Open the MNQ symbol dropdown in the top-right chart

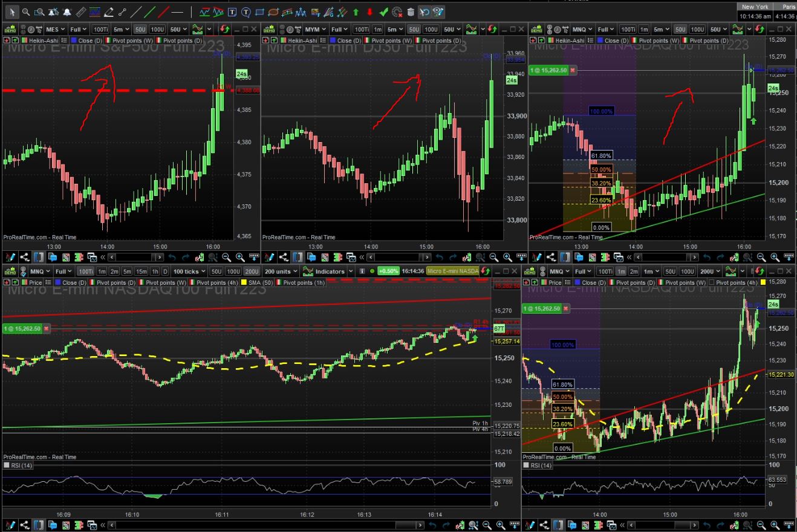[582, 29]
